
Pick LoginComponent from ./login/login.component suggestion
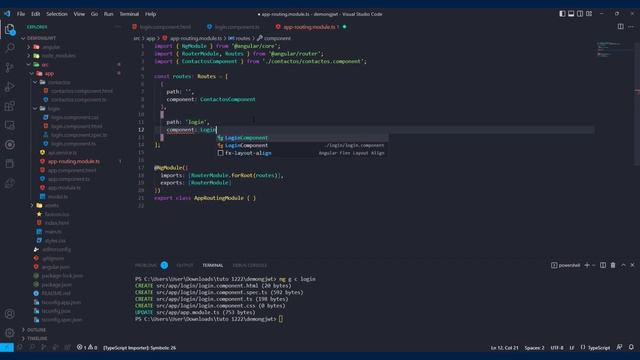click(x=302, y=145)
